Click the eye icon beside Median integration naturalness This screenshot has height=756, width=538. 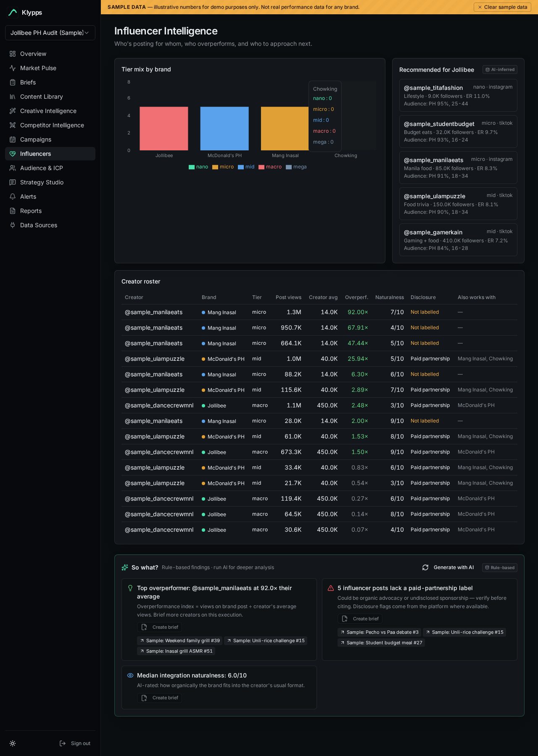pyautogui.click(x=130, y=675)
